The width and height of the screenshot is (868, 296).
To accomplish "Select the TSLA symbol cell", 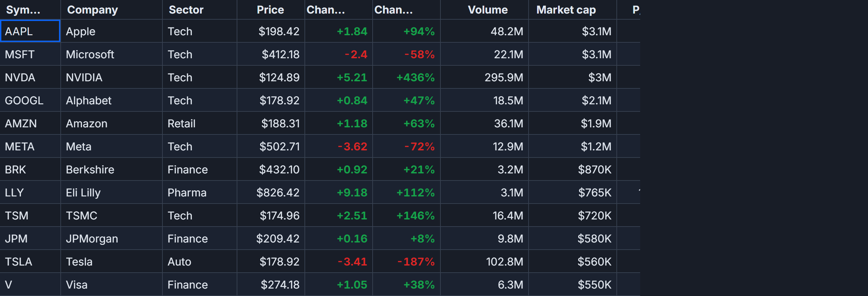I will [30, 261].
